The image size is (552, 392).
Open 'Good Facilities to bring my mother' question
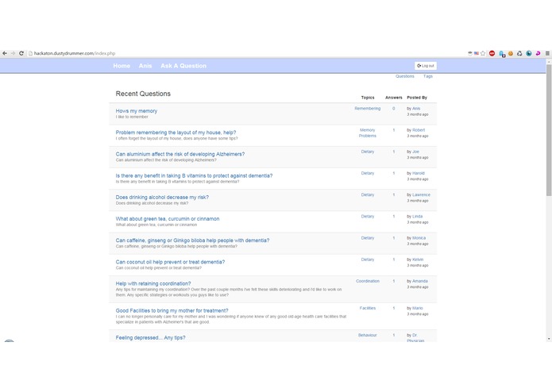pos(172,310)
